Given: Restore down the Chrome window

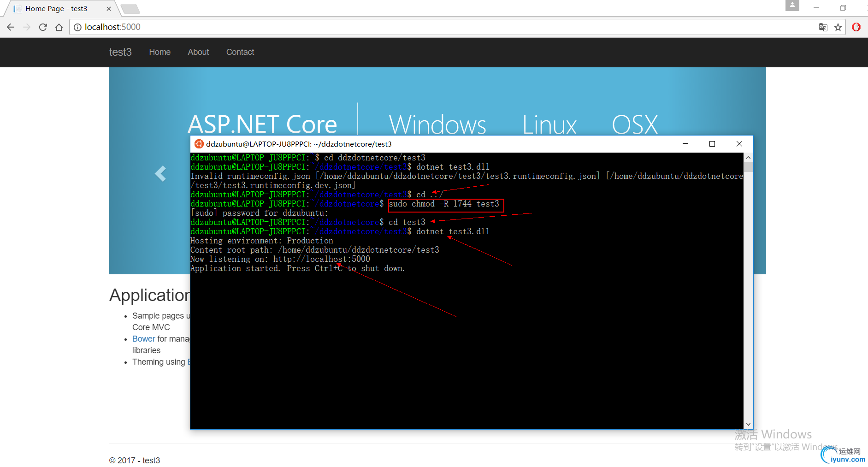Looking at the screenshot, I should pos(843,8).
